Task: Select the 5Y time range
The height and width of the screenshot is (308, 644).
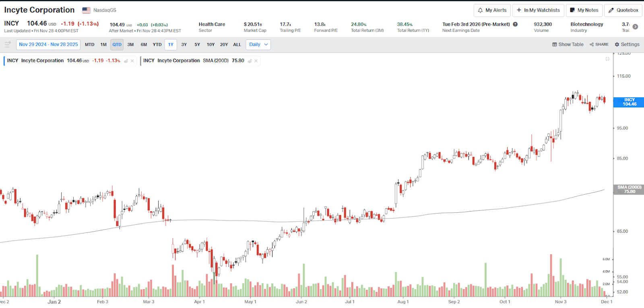Action: 197,45
